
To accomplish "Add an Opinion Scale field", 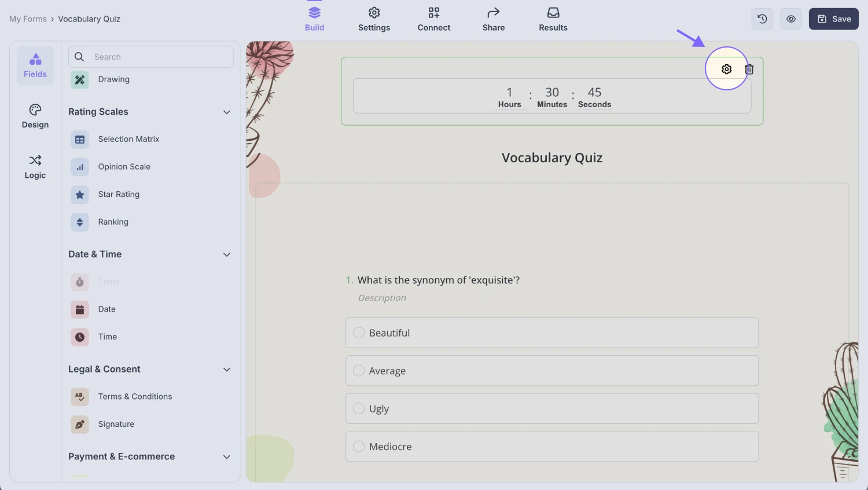I will pyautogui.click(x=124, y=167).
